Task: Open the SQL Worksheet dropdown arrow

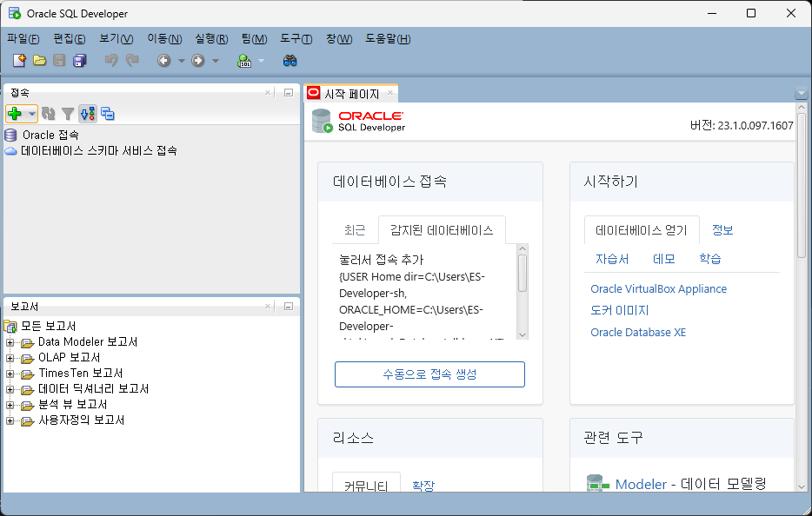Action: (261, 61)
